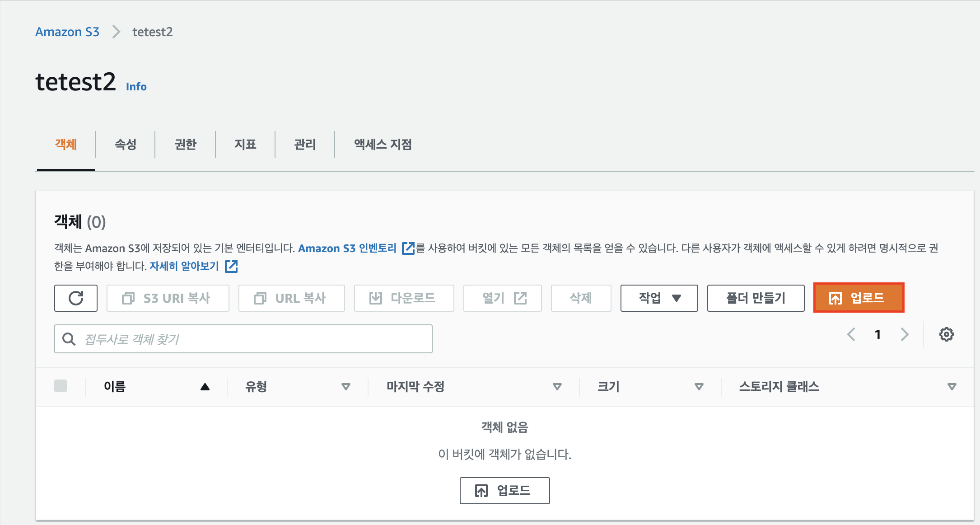Sort by 크기 column arrow
This screenshot has height=525, width=980.
coord(699,387)
